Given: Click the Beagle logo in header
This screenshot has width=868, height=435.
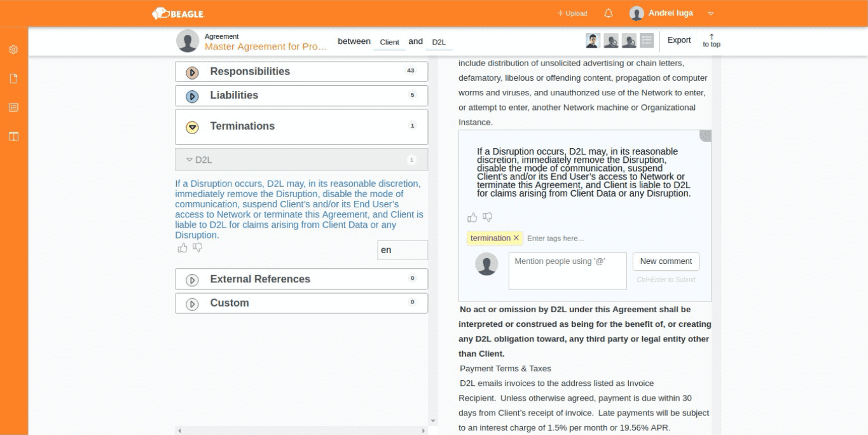Looking at the screenshot, I should click(177, 13).
